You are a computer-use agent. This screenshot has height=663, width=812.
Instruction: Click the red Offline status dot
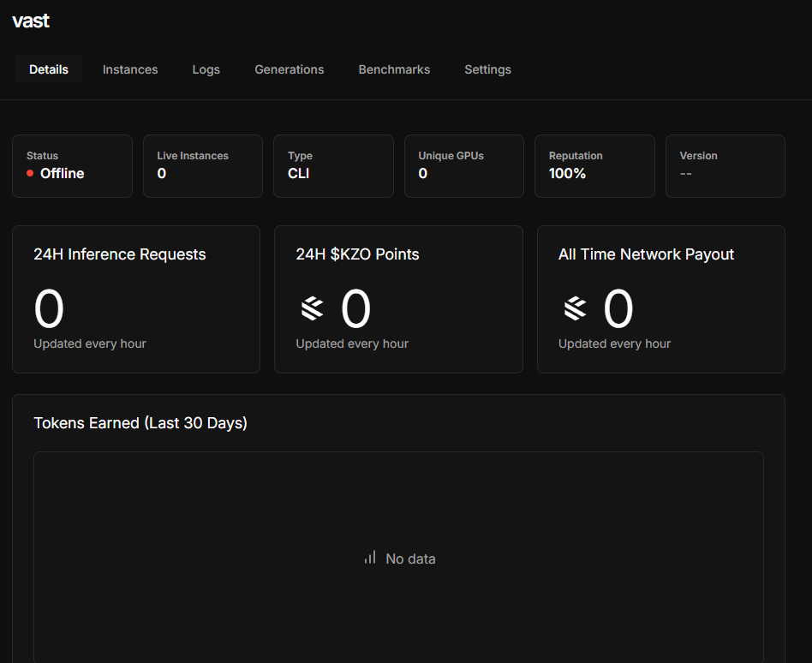coord(30,174)
